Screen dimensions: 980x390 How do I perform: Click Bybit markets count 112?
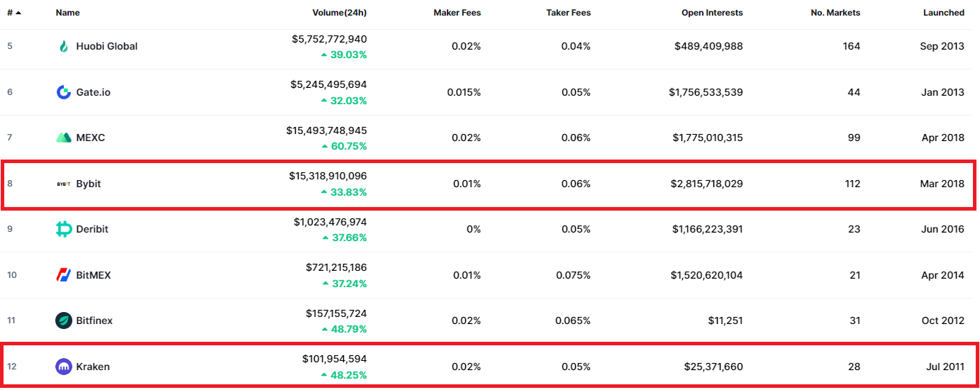point(852,184)
